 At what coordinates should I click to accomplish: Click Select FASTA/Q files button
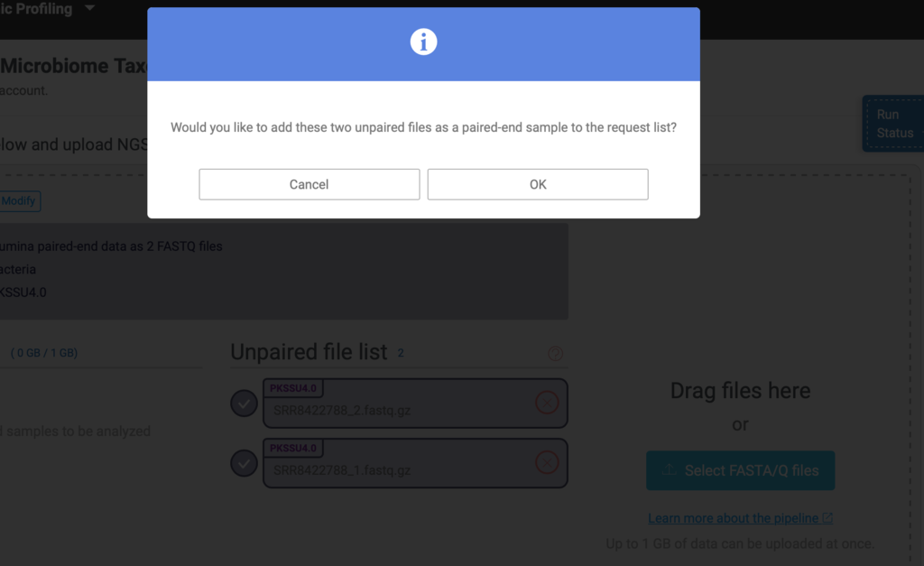pyautogui.click(x=740, y=470)
